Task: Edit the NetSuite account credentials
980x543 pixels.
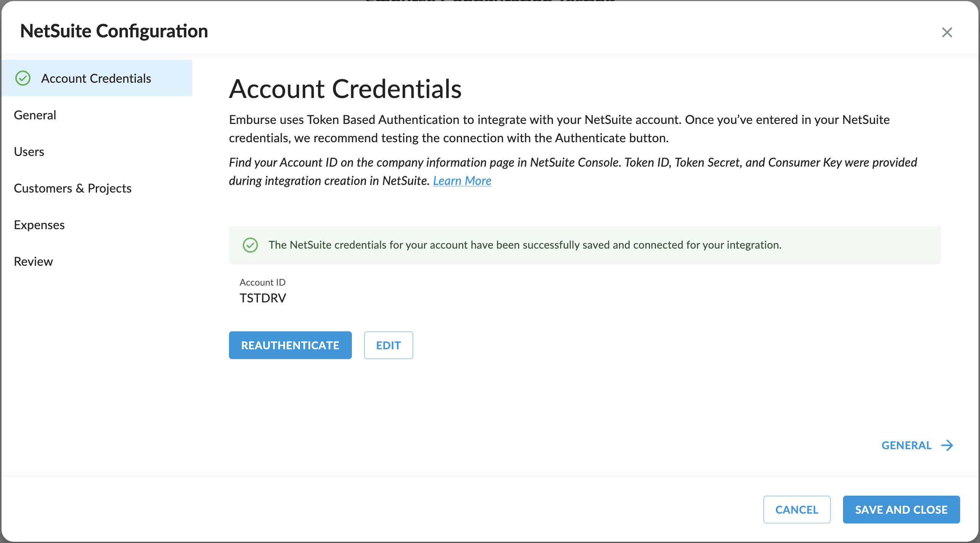Action: pos(388,345)
